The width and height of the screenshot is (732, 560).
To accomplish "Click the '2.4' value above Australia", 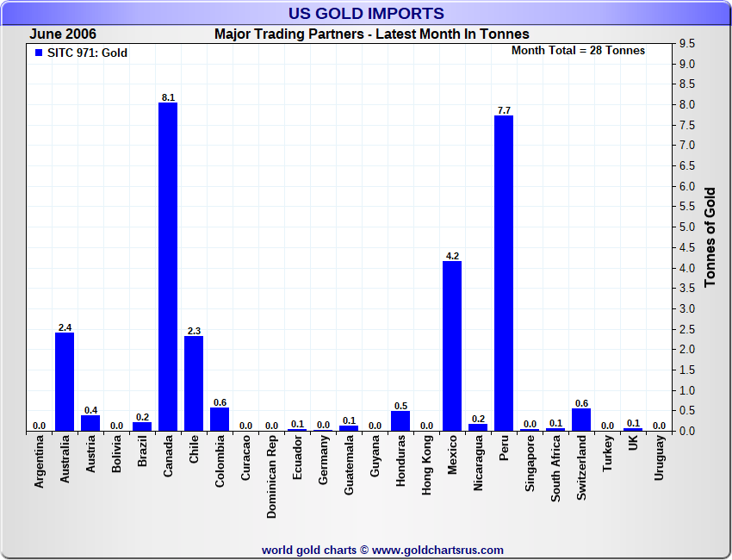I will [x=65, y=327].
